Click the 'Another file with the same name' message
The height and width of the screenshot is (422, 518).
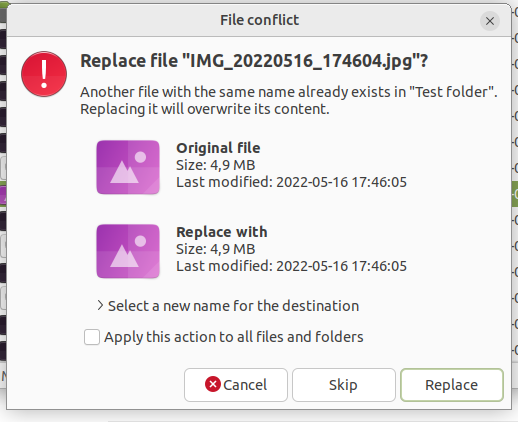289,100
